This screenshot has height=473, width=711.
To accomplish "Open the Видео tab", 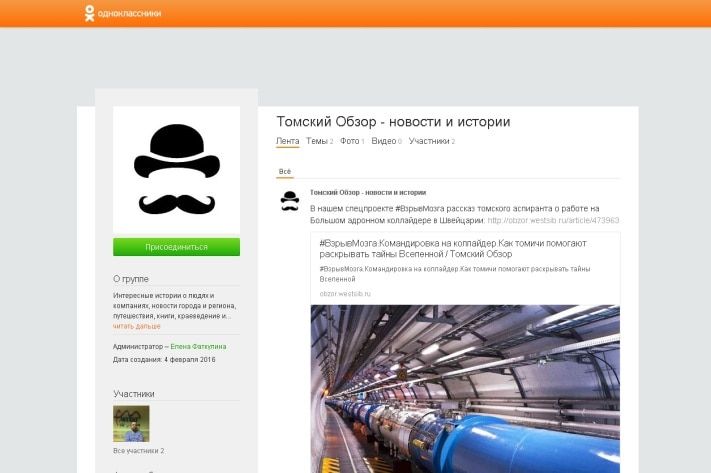I will (386, 141).
